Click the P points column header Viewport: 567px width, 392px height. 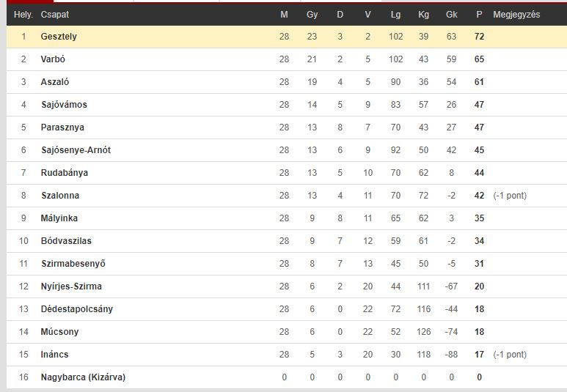pos(479,15)
